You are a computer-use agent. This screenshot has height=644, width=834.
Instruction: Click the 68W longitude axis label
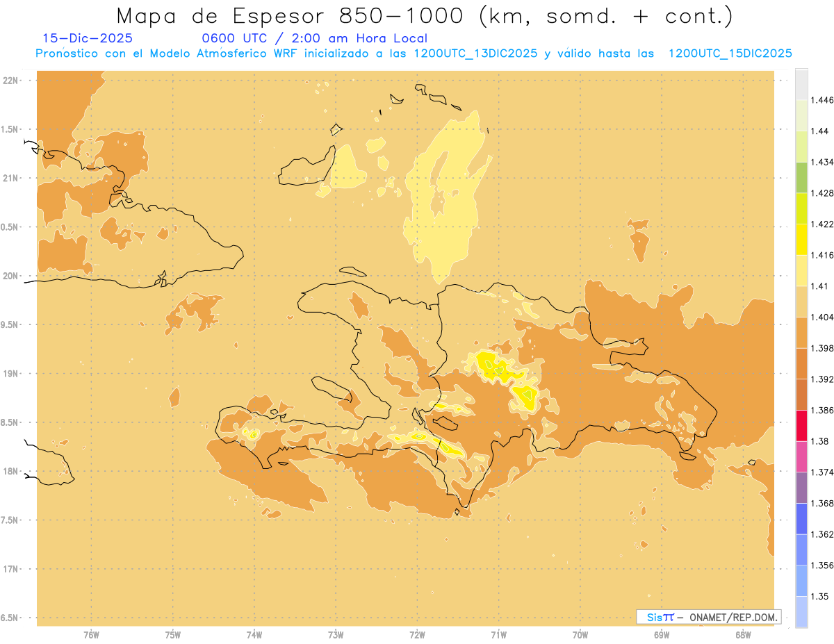(742, 635)
